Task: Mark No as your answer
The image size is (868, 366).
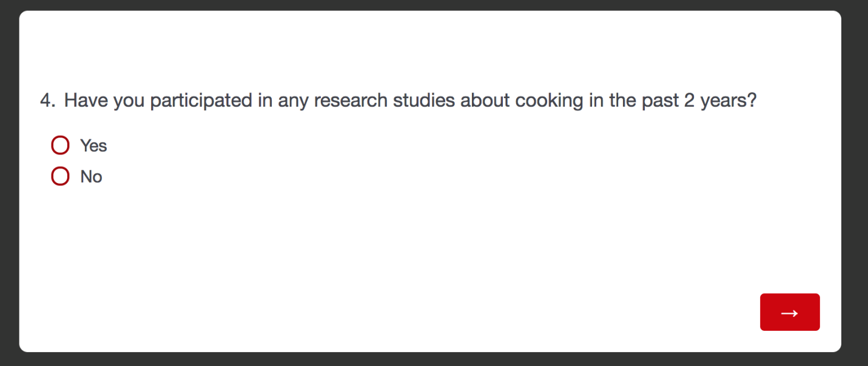Action: pyautogui.click(x=60, y=176)
